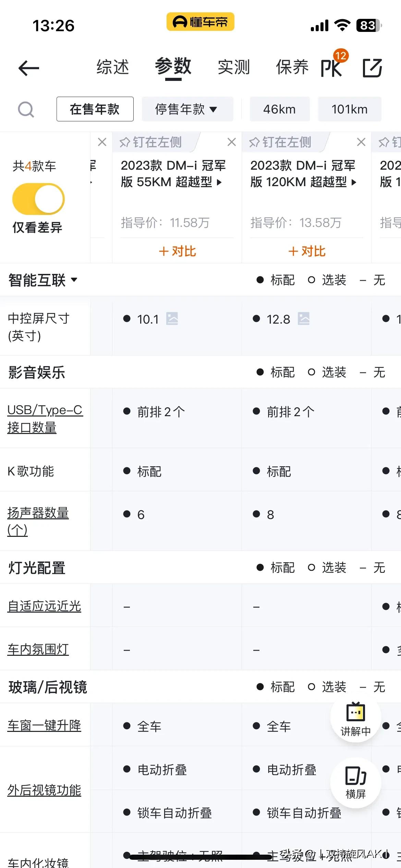This screenshot has height=868, width=401.
Task: View 12.8 inch screen image icon
Action: point(304,318)
